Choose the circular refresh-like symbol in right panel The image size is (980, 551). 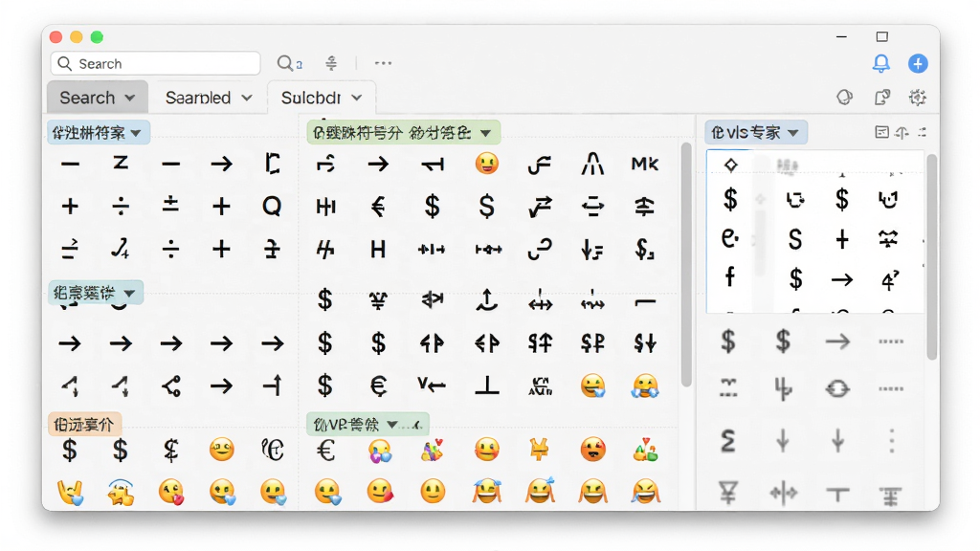tap(837, 389)
